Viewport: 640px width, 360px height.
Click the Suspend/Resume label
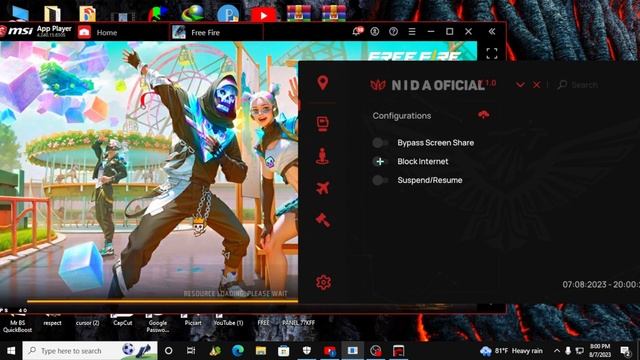tap(430, 180)
